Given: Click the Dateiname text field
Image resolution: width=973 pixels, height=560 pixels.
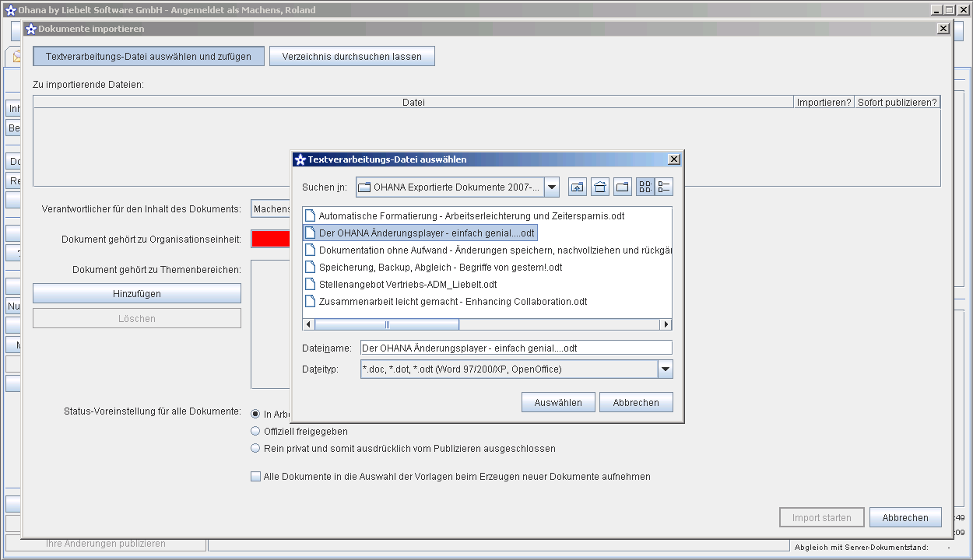Looking at the screenshot, I should (x=515, y=348).
